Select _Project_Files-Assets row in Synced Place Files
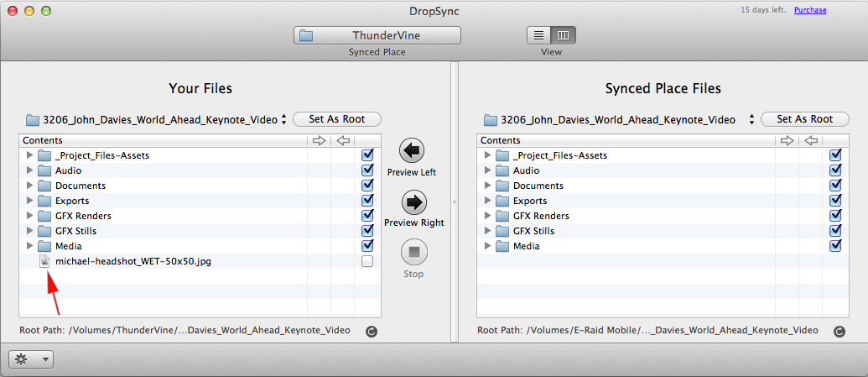The height and width of the screenshot is (377, 868). [663, 156]
